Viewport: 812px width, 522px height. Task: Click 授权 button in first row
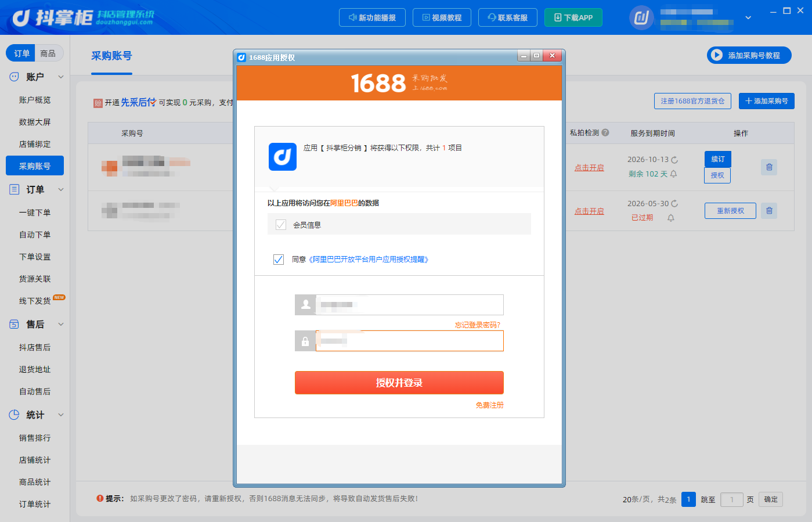click(x=717, y=175)
